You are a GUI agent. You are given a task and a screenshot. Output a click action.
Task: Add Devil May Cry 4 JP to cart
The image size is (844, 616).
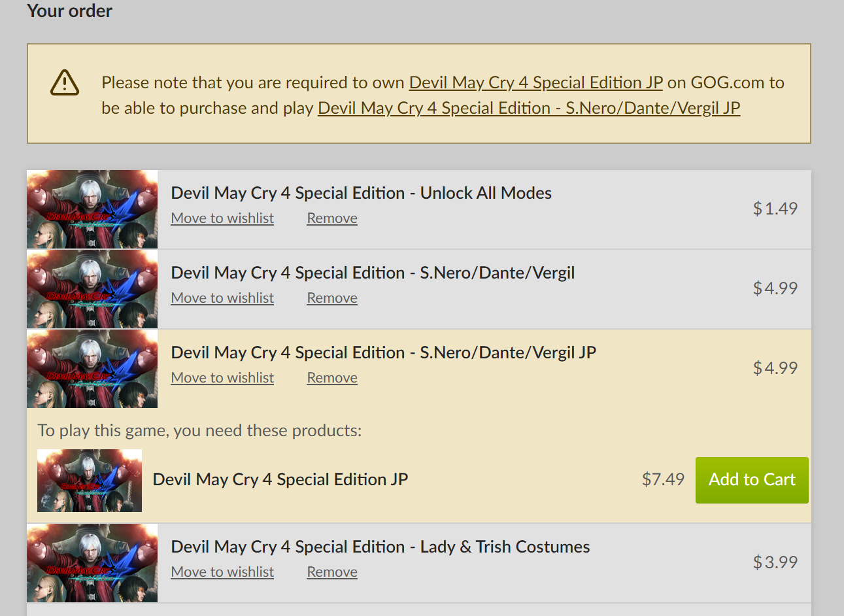click(x=752, y=480)
